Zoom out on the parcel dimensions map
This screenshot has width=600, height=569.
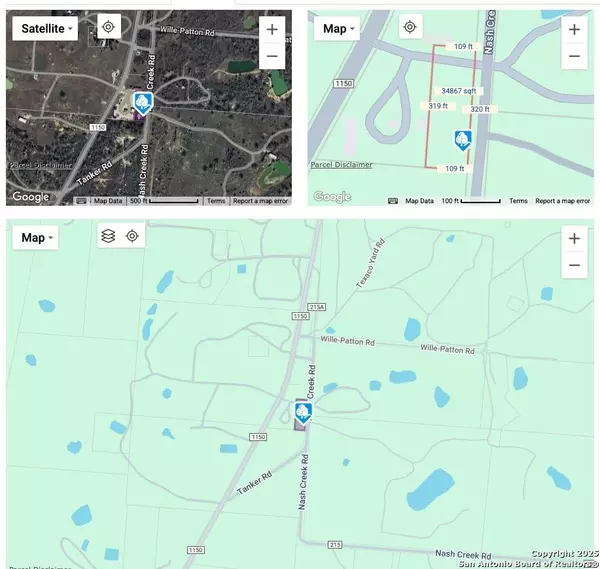[574, 57]
